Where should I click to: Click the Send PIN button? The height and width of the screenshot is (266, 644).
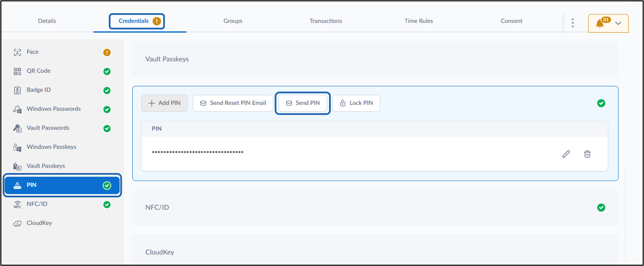point(303,103)
